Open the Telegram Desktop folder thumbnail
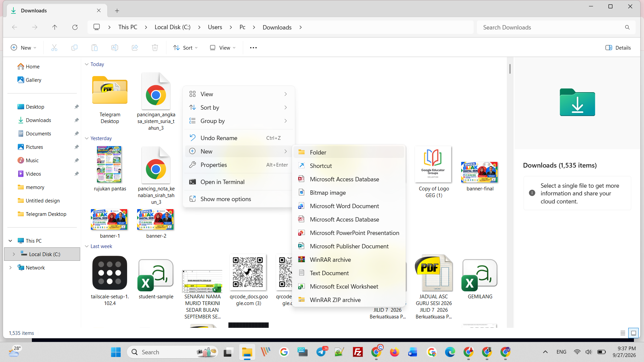Image resolution: width=644 pixels, height=362 pixels. click(x=110, y=91)
